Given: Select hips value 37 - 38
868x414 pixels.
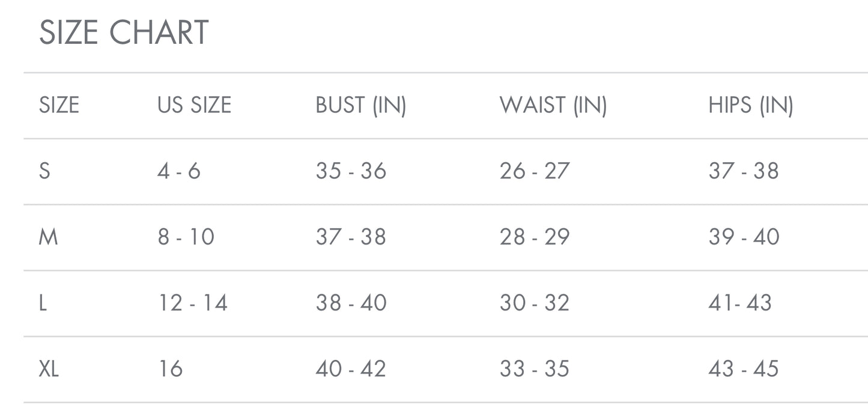Looking at the screenshot, I should click(744, 171).
